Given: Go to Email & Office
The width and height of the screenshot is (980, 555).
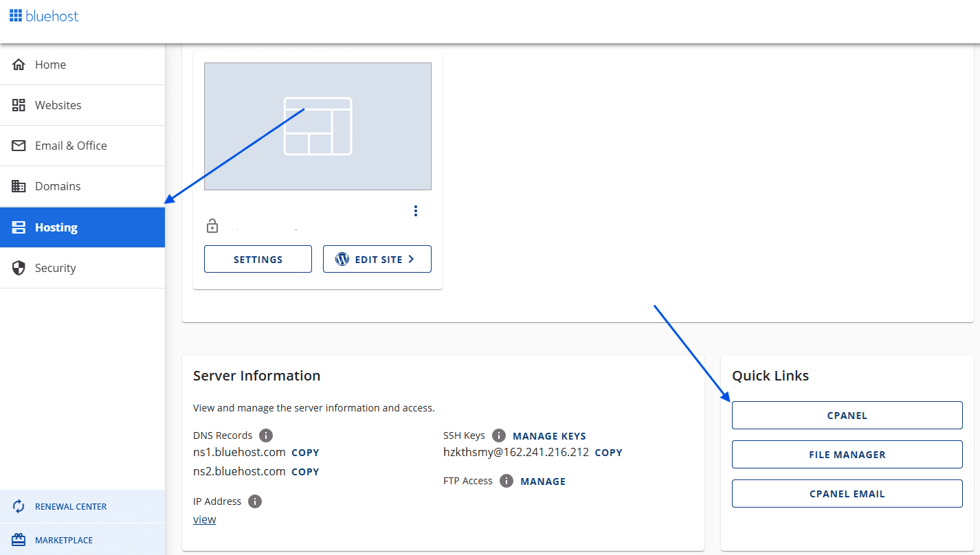Looking at the screenshot, I should (x=82, y=146).
